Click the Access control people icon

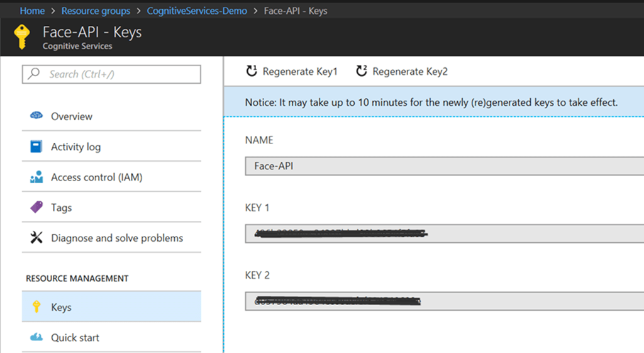36,177
